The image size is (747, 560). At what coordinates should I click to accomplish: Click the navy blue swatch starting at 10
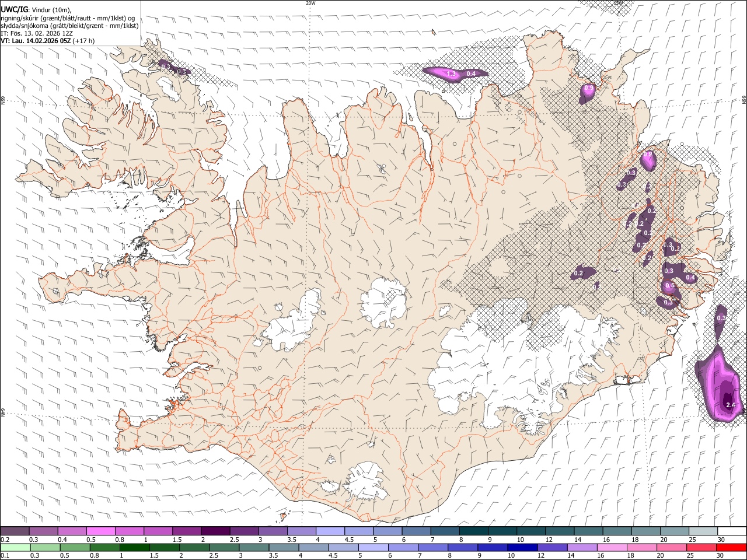pyautogui.click(x=522, y=547)
